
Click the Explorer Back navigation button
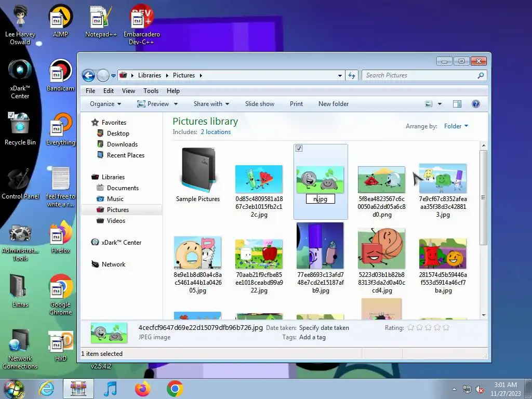pos(88,75)
